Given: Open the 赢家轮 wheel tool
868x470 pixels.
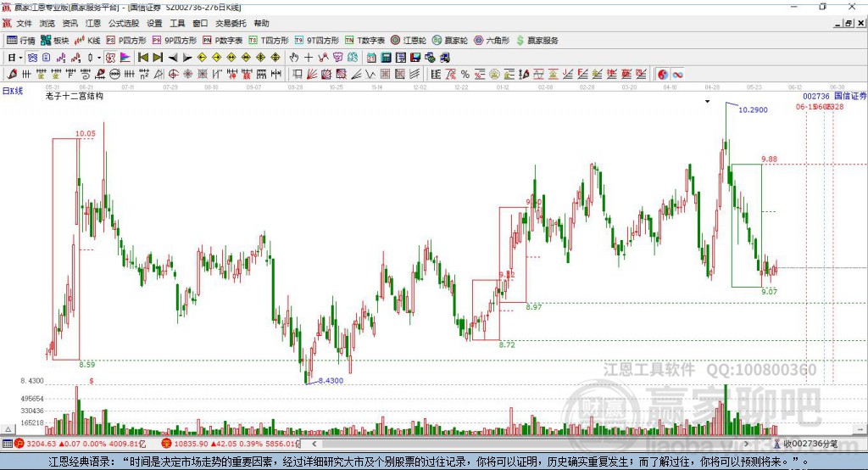Looking at the screenshot, I should click(450, 41).
